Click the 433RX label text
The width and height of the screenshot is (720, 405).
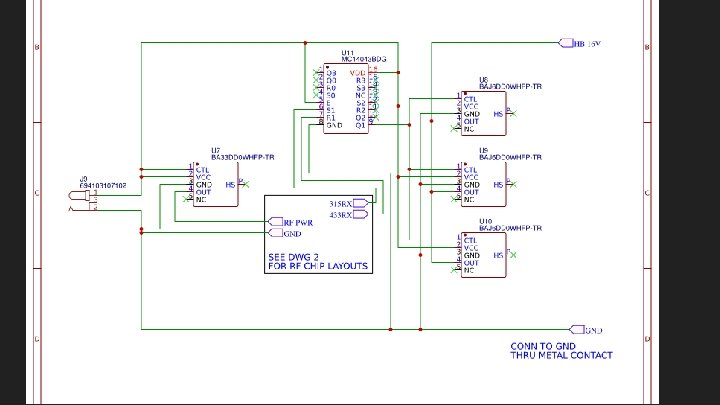coord(340,215)
